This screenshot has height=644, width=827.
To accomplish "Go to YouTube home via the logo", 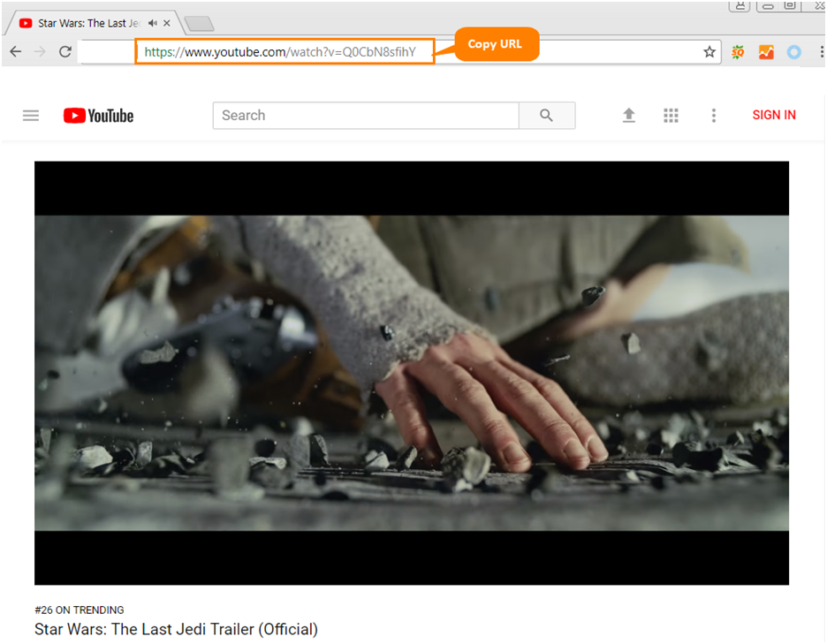I will click(x=99, y=116).
